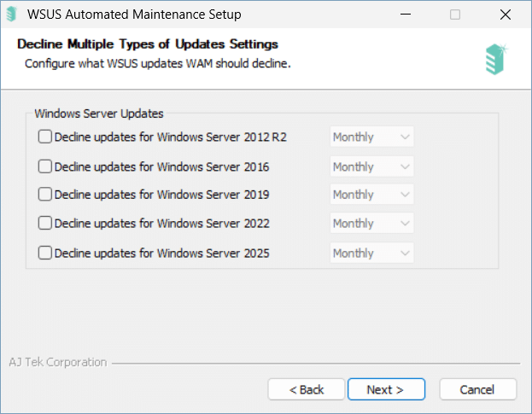Expand the Server 2016 frequency dropdown
Screen dimensions: 532x414
point(371,166)
